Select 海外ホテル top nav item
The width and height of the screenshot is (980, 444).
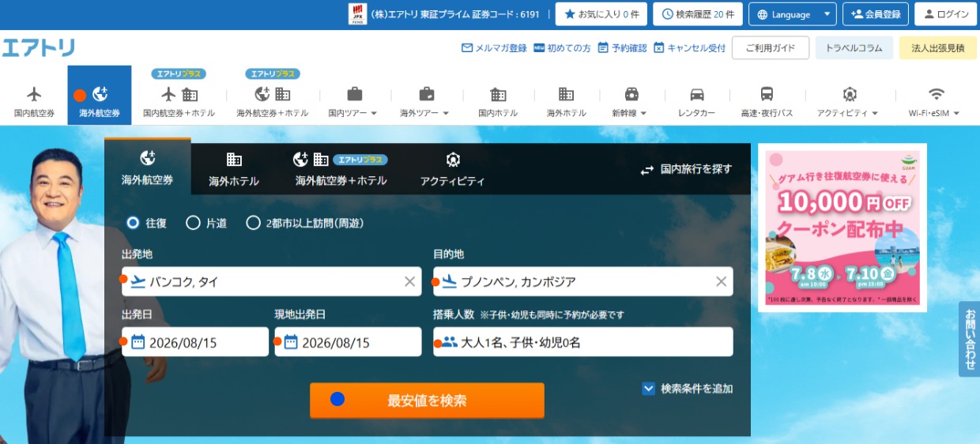566,101
